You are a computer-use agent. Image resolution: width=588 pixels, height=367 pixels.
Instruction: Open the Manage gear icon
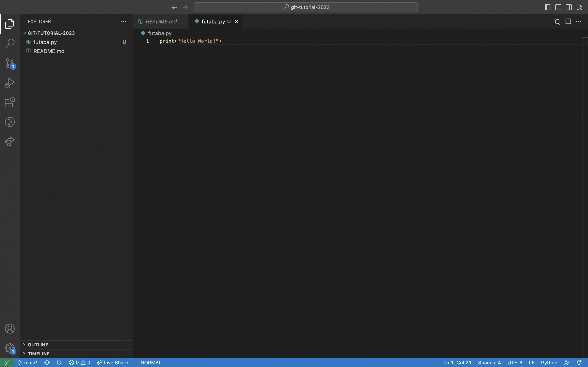click(x=10, y=348)
